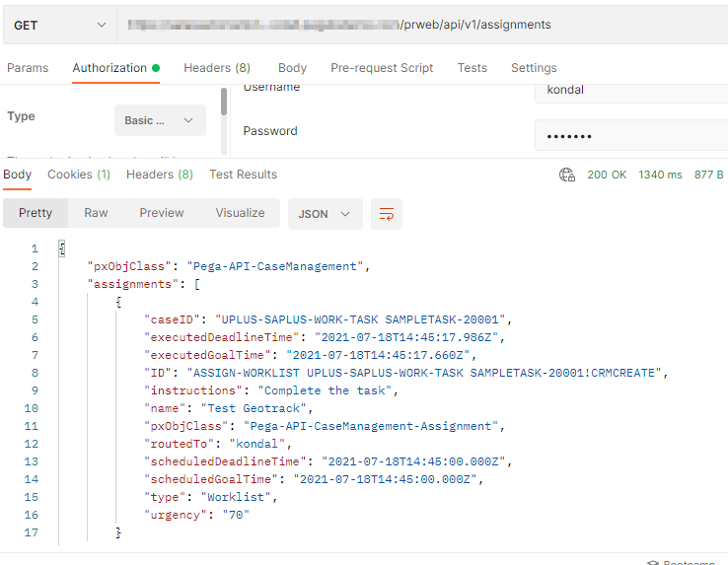The width and height of the screenshot is (728, 565).
Task: Switch to the Preview view
Action: (162, 213)
